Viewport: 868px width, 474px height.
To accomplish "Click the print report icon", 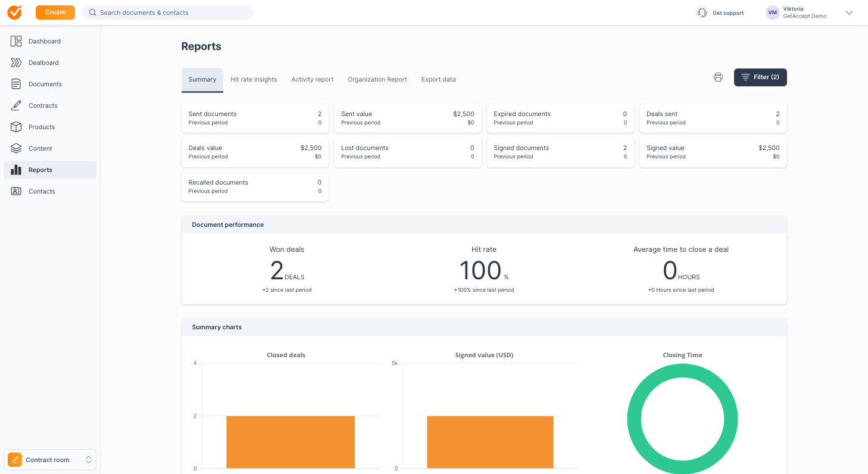I will click(718, 77).
